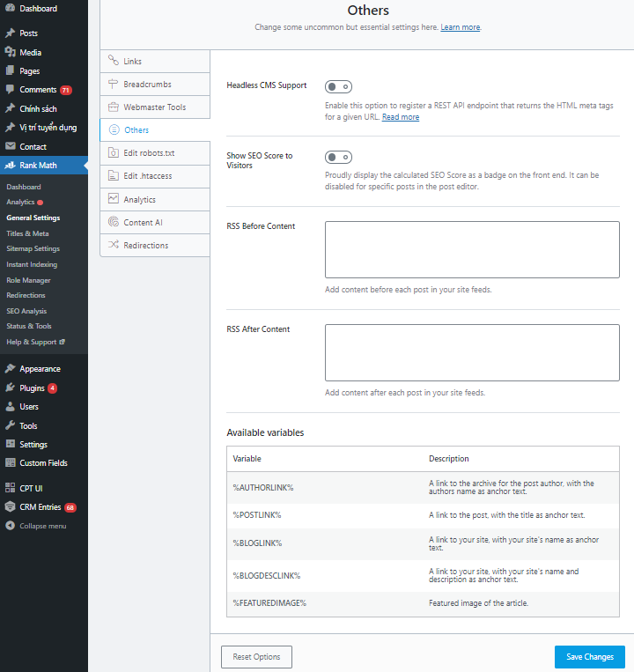The width and height of the screenshot is (634, 672).
Task: Click the Plugins plug icon in sidebar
Action: 10,388
